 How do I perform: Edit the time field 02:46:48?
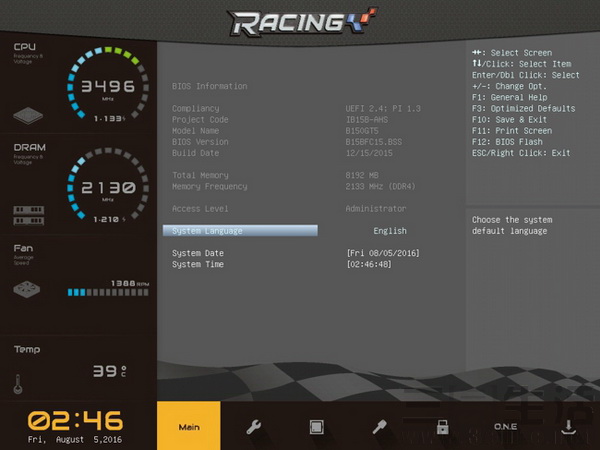click(x=369, y=264)
